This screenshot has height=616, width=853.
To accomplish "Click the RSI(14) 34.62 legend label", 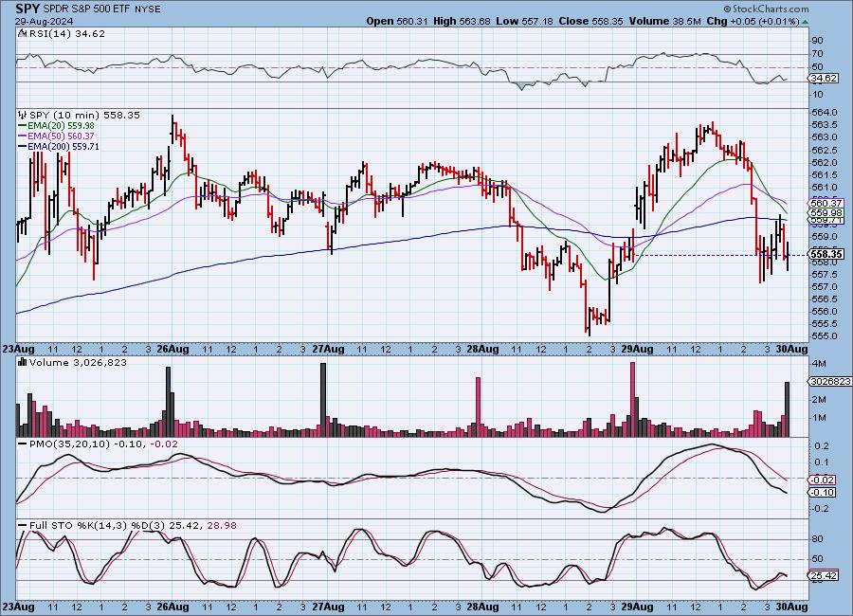I will [67, 33].
